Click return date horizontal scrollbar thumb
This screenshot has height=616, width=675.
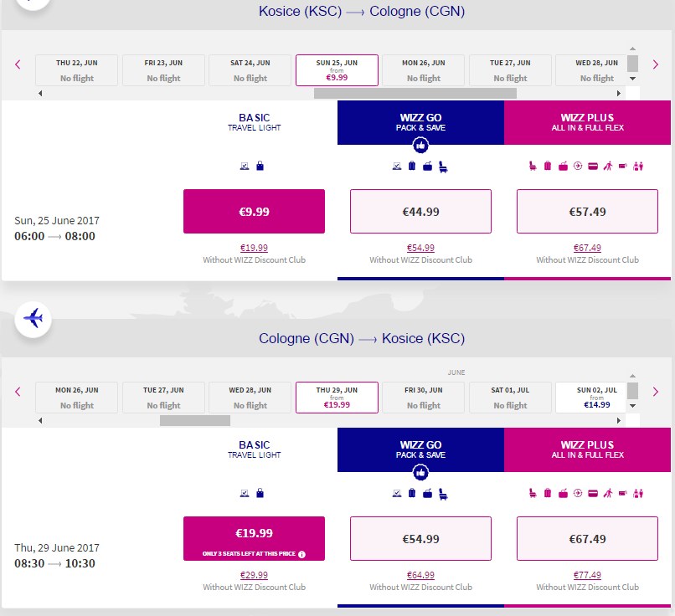point(195,421)
